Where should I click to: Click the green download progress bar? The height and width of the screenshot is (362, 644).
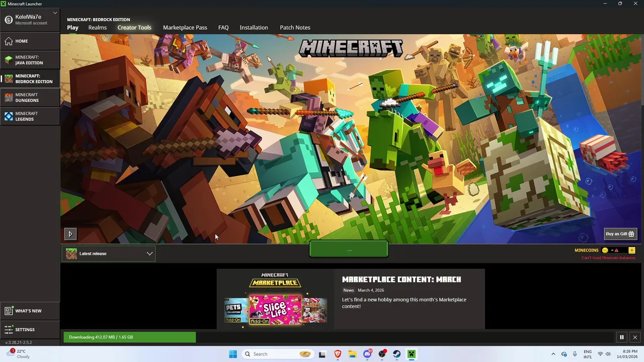pos(129,337)
